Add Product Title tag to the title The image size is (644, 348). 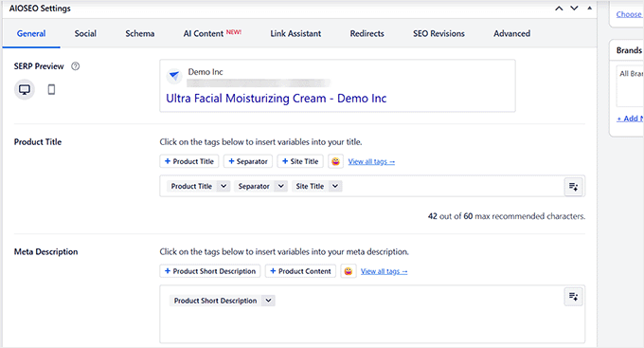189,161
